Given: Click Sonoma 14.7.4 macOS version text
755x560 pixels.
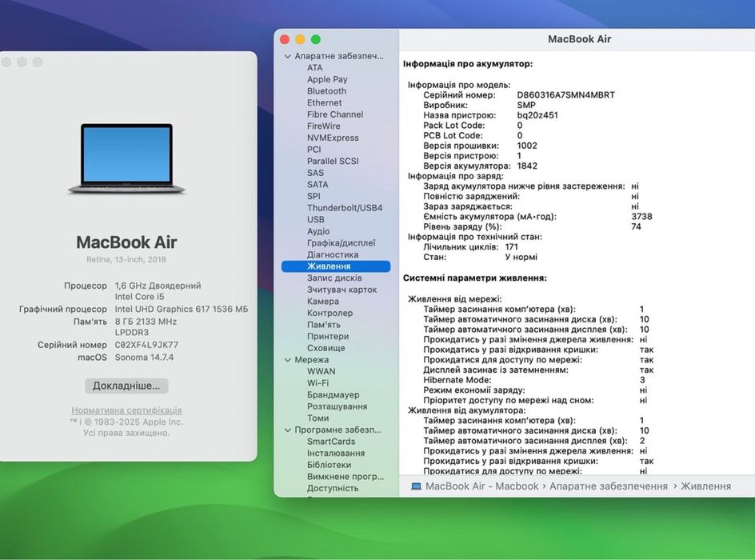Looking at the screenshot, I should (144, 358).
